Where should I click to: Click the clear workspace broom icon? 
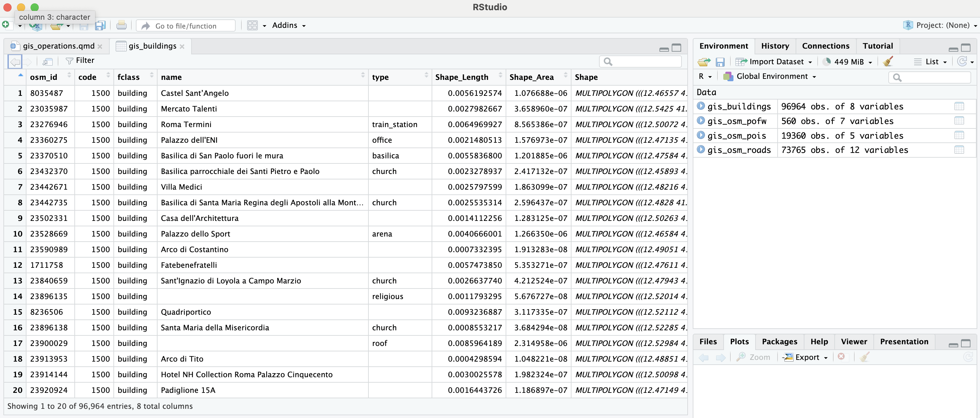[888, 62]
